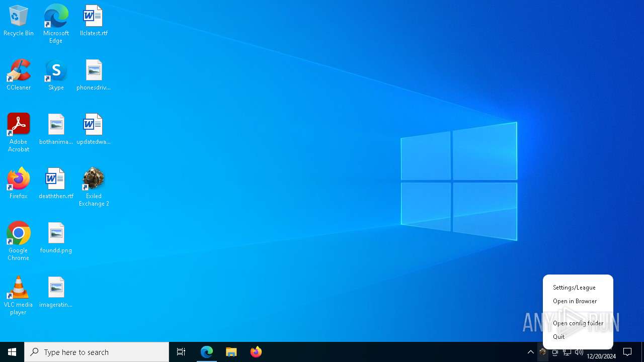Select the Microsoft Edge desktop shortcut
Viewport: 644px width, 362px height.
[56, 24]
